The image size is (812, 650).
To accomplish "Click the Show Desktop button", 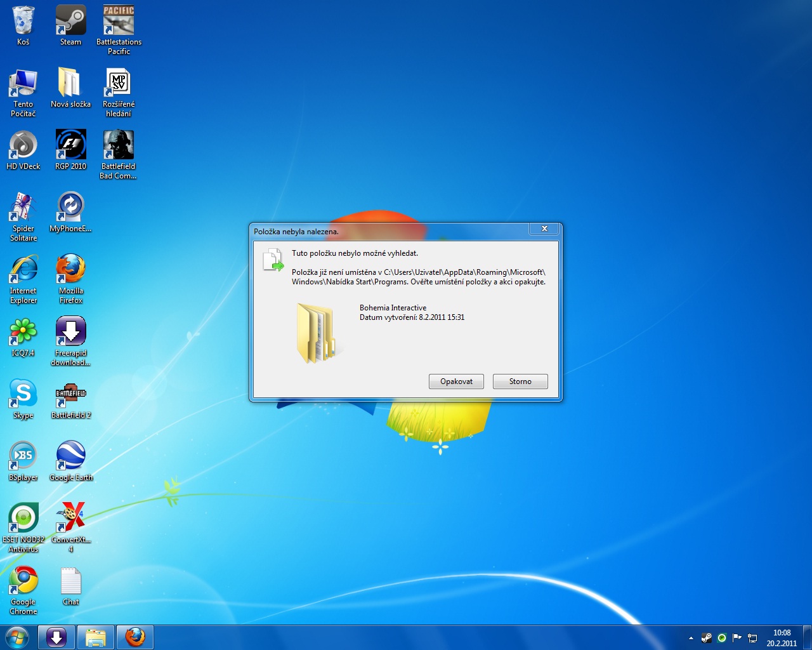I will 808,638.
